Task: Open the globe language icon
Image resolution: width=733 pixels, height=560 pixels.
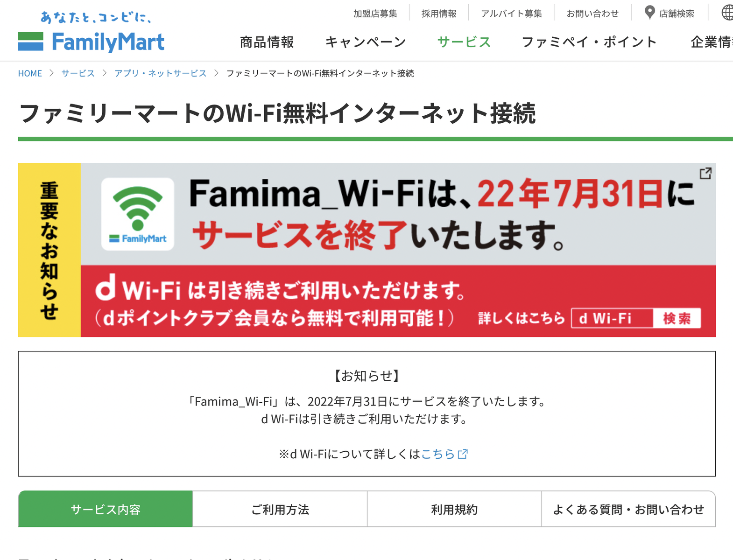Action: pyautogui.click(x=727, y=13)
